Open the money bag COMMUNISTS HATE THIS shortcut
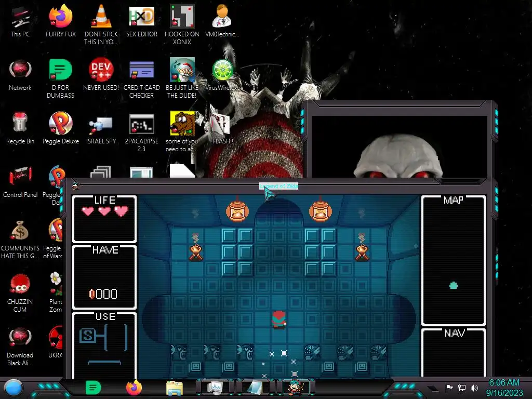The height and width of the screenshot is (399, 532). point(20,239)
